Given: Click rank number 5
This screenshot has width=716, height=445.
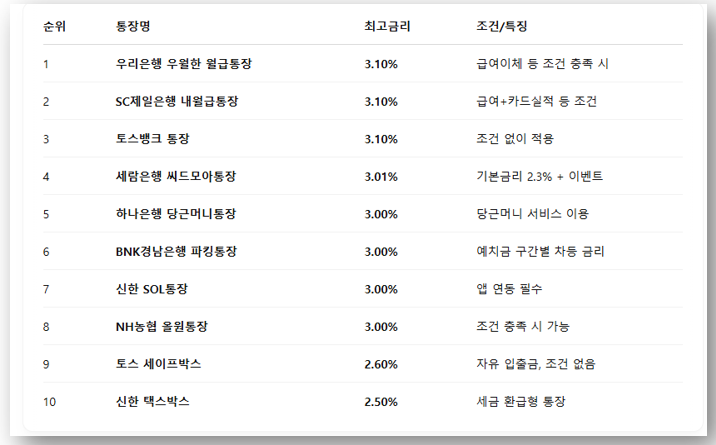Looking at the screenshot, I should [x=46, y=215].
